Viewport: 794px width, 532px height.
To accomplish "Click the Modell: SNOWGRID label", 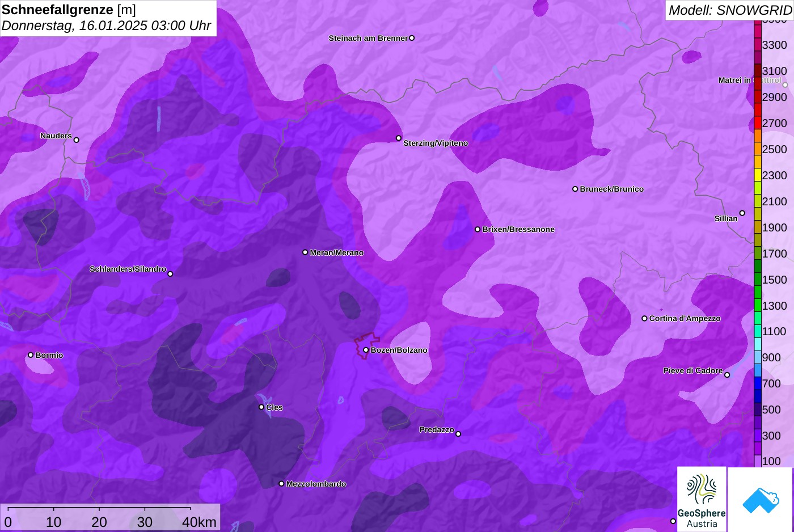I will (730, 10).
